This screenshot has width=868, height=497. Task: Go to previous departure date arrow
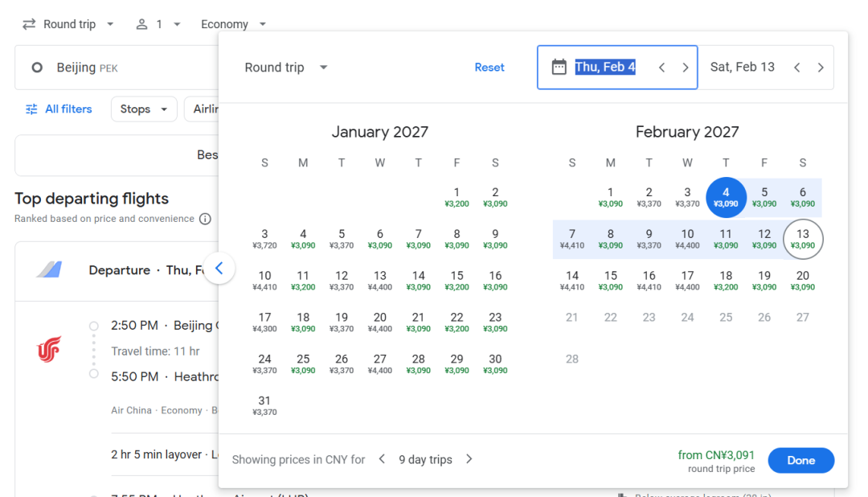click(661, 68)
